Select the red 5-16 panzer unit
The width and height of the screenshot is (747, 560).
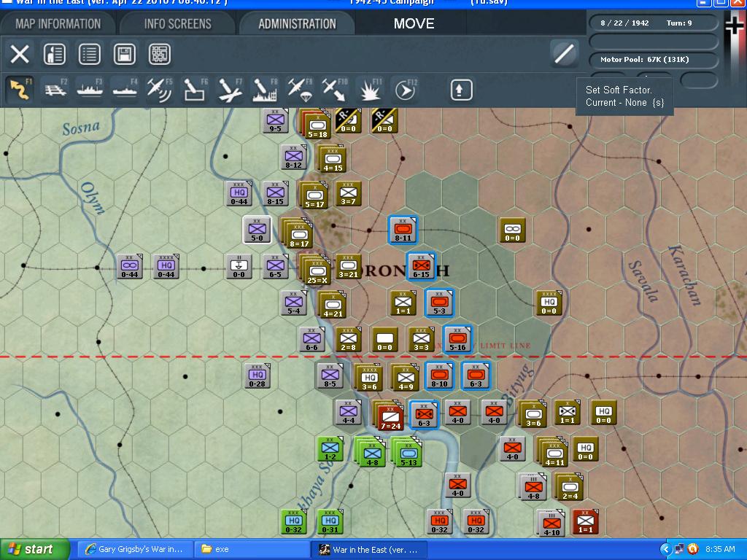[457, 338]
